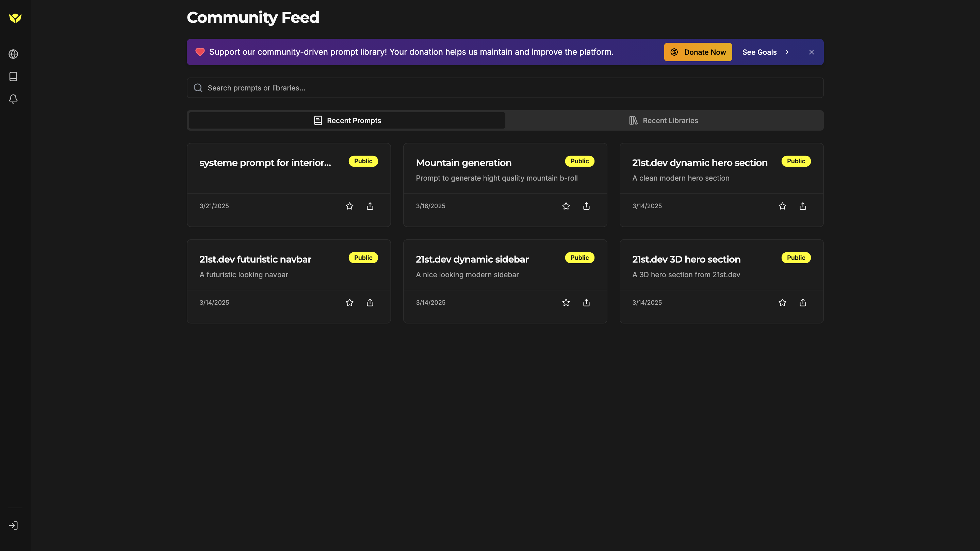Share the systeme prompt for interior card
The image size is (980, 551).
[370, 206]
